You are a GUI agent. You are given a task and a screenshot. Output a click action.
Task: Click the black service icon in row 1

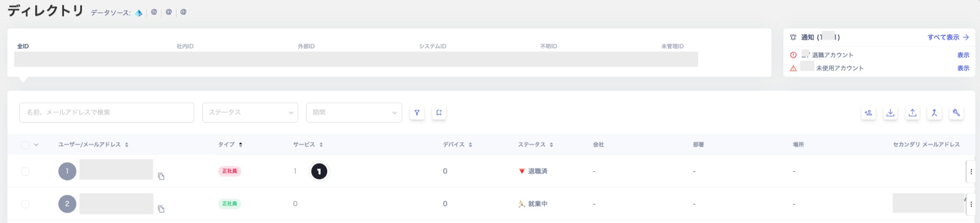319,171
